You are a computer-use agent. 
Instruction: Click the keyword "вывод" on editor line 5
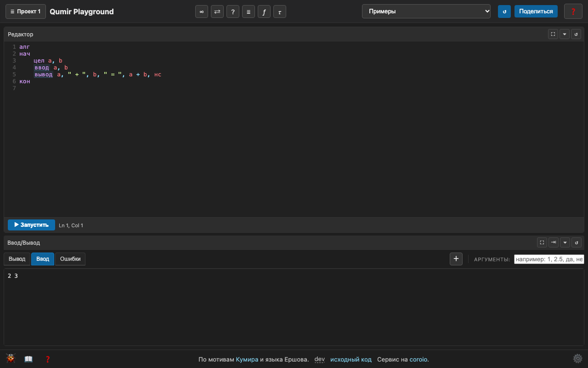click(x=44, y=75)
